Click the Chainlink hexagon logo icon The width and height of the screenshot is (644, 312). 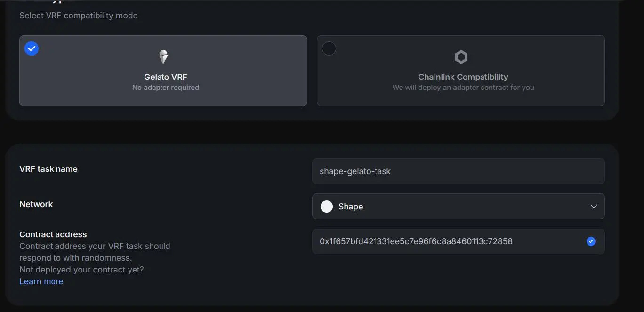(461, 57)
